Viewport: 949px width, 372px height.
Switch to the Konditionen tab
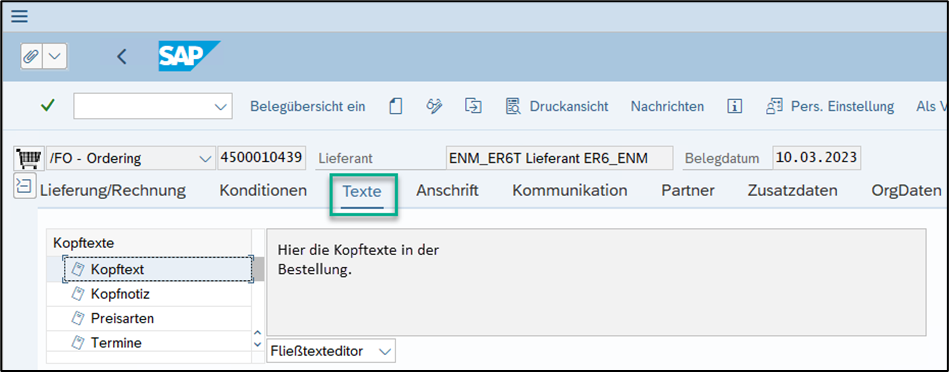pyautogui.click(x=263, y=191)
